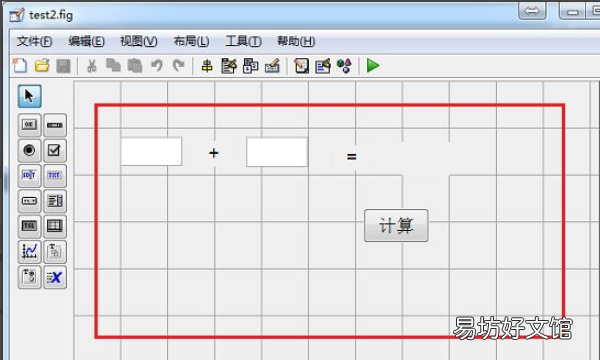The height and width of the screenshot is (360, 600).
Task: Run the figure with green arrow
Action: click(x=373, y=65)
